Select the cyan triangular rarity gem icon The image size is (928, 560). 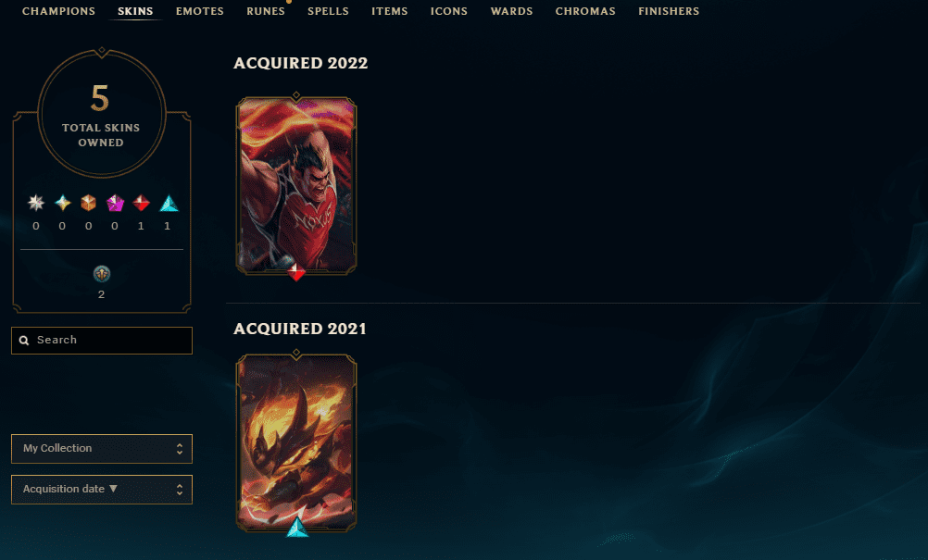click(x=169, y=204)
